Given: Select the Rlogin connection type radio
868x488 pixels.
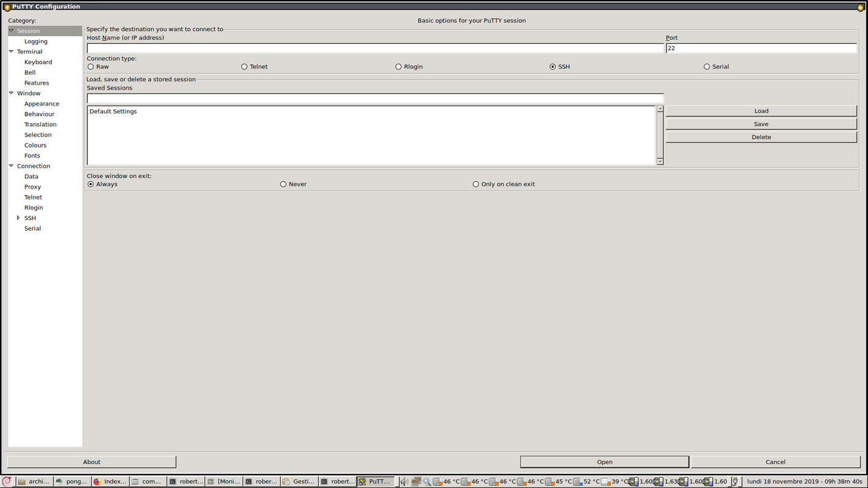Looking at the screenshot, I should click(x=399, y=66).
